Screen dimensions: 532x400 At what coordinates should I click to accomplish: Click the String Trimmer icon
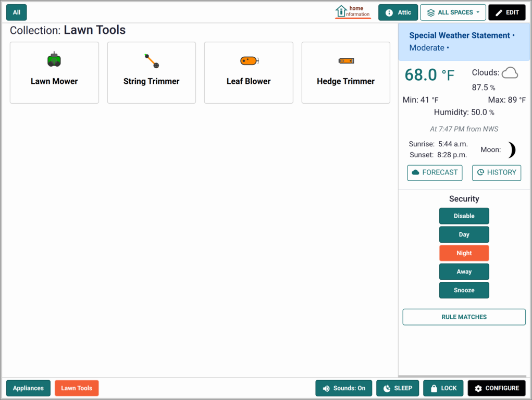[151, 61]
